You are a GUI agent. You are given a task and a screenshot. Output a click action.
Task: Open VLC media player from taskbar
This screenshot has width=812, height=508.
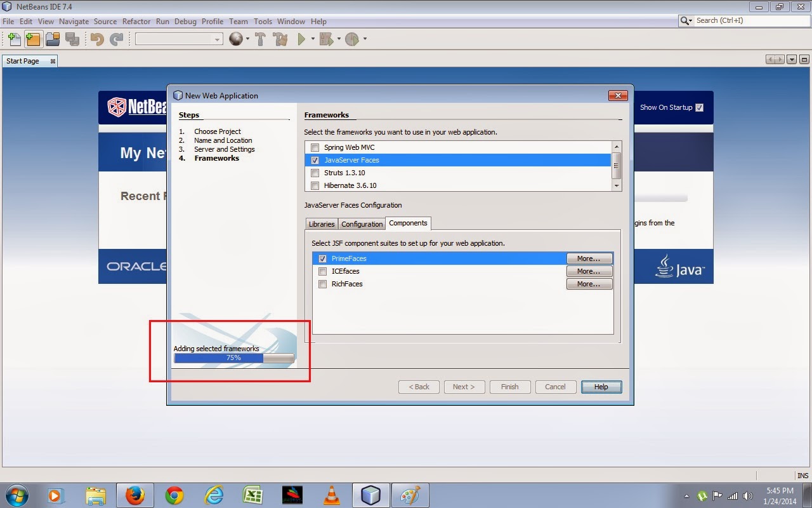tap(331, 495)
